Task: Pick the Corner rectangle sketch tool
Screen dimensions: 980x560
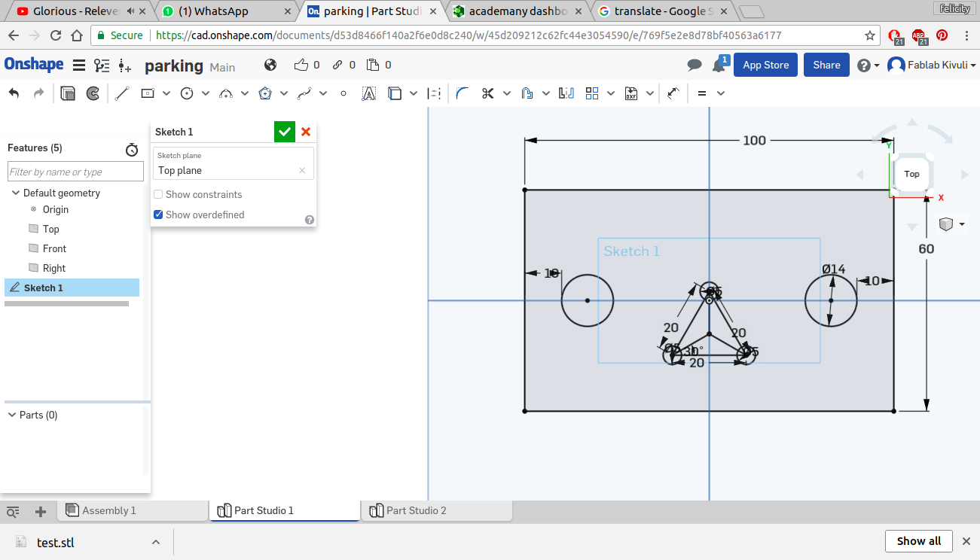Action: coord(148,93)
